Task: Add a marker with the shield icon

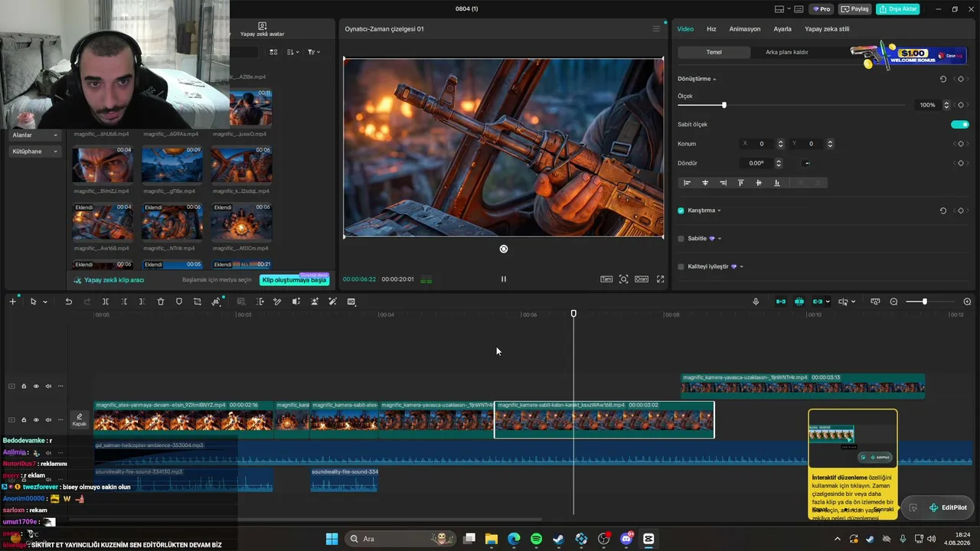Action: pyautogui.click(x=179, y=302)
